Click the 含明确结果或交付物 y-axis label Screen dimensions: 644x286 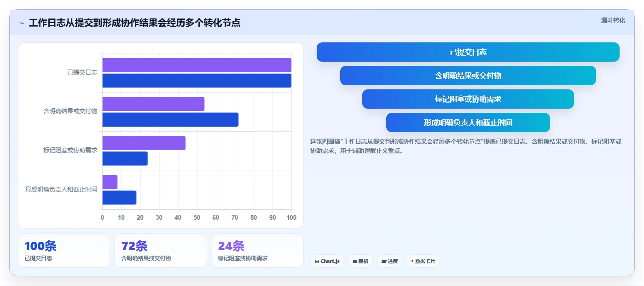(70, 111)
